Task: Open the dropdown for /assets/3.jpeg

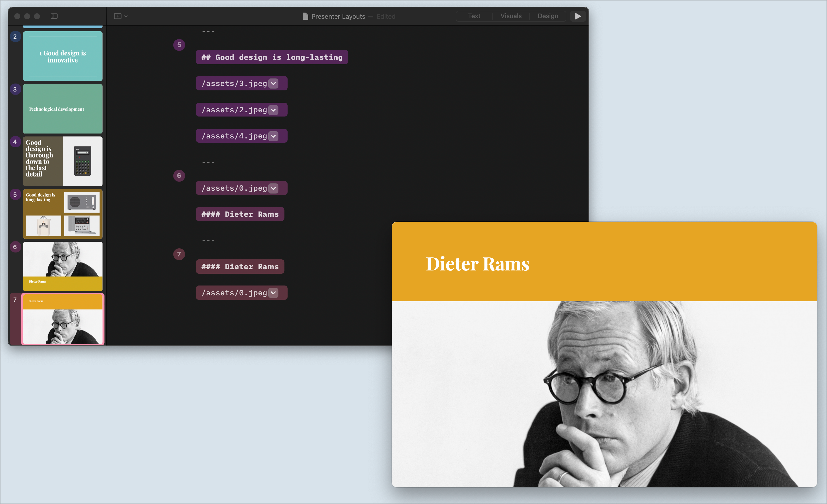Action: click(x=274, y=84)
